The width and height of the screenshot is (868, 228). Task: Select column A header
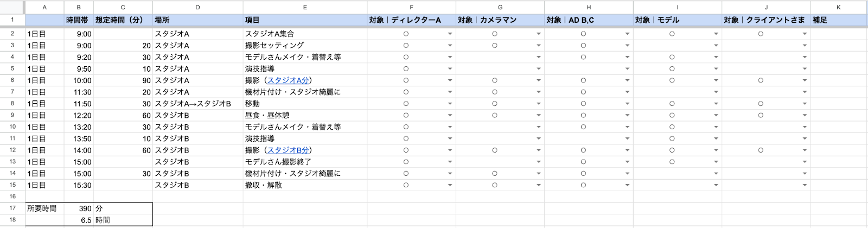coord(44,7)
